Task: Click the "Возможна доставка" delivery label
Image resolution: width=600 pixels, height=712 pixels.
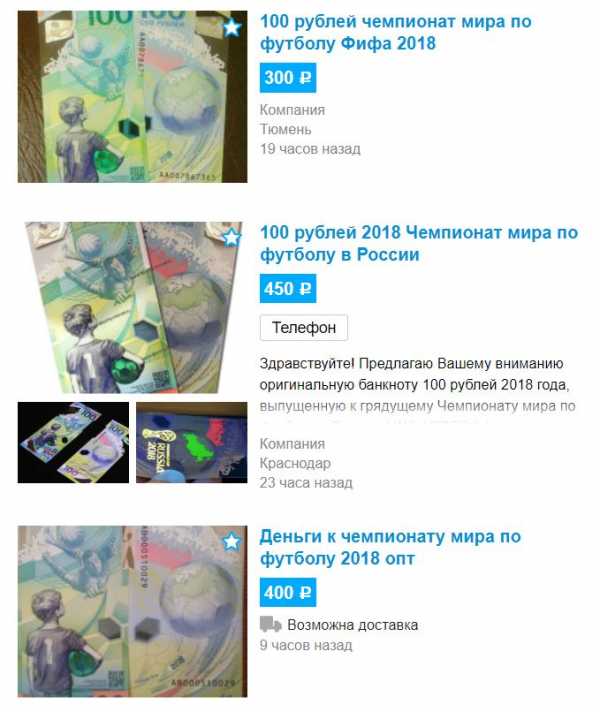Action: click(352, 625)
